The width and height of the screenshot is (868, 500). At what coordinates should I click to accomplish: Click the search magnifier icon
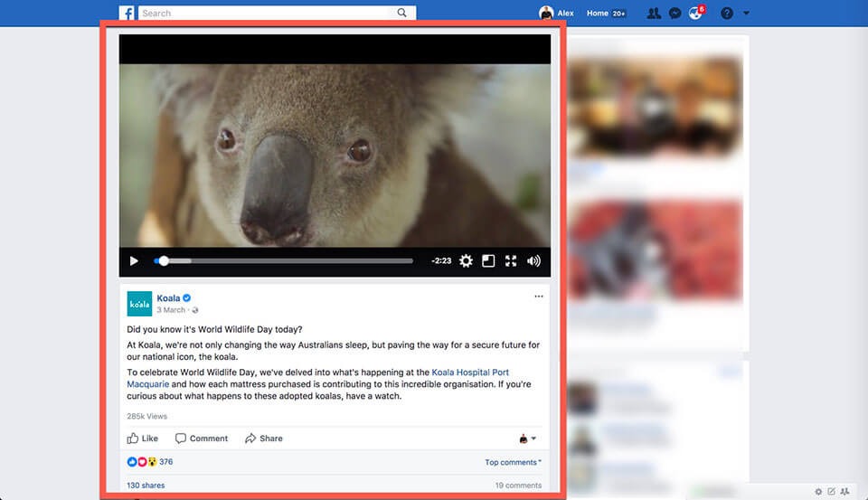pyautogui.click(x=401, y=13)
